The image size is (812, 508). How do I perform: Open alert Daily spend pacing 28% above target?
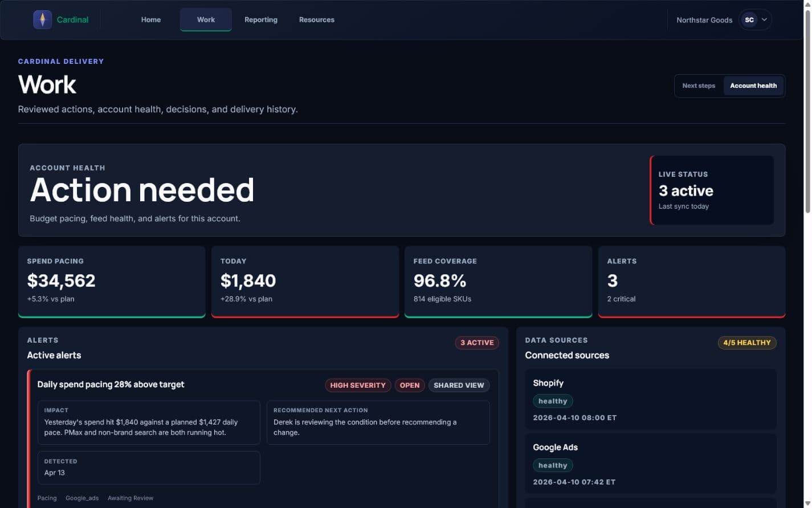(111, 384)
